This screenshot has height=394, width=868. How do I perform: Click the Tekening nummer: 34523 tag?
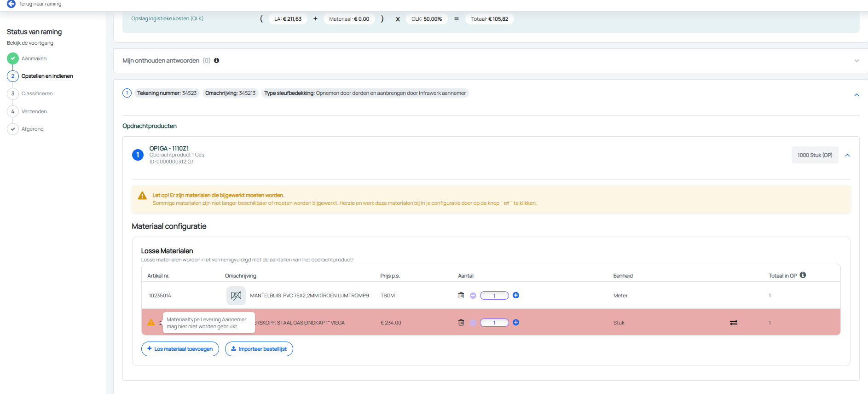tap(167, 93)
